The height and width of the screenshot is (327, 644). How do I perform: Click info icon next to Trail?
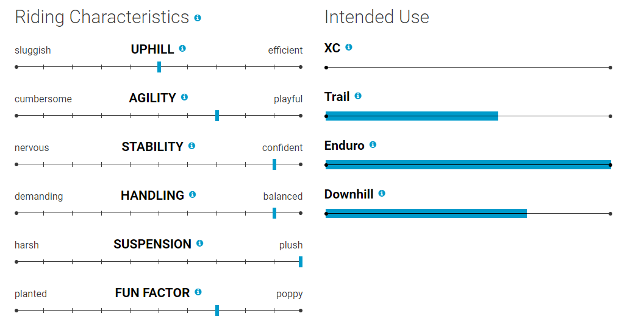[x=358, y=96]
